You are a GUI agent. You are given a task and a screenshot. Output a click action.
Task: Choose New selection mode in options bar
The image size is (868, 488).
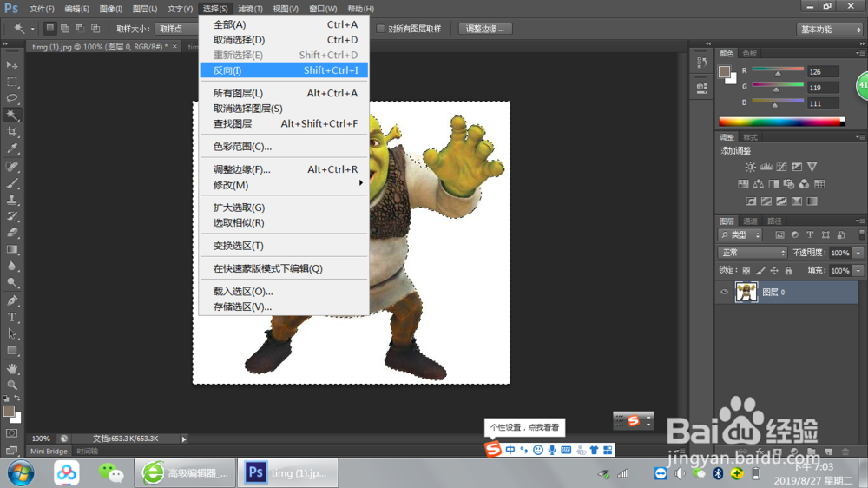point(49,29)
